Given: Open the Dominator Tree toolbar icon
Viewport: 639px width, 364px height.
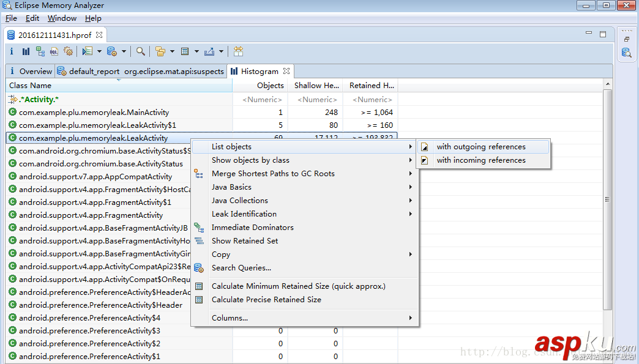Looking at the screenshot, I should [x=40, y=51].
